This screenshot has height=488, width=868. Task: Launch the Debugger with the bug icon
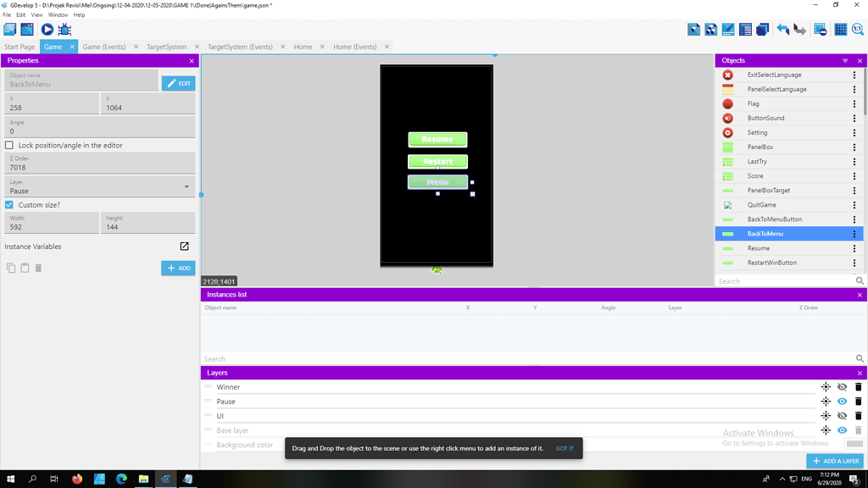64,28
